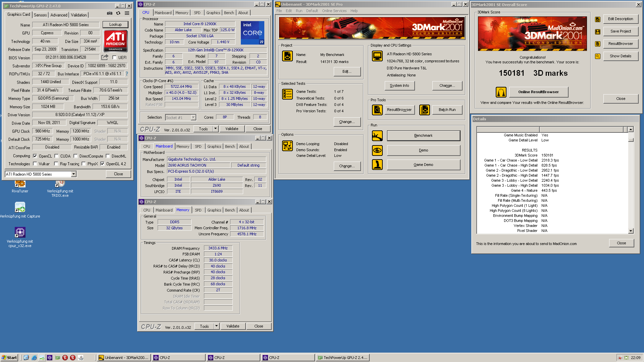Open the cpuz_x32.exe desktop shortcut icon

tap(20, 232)
